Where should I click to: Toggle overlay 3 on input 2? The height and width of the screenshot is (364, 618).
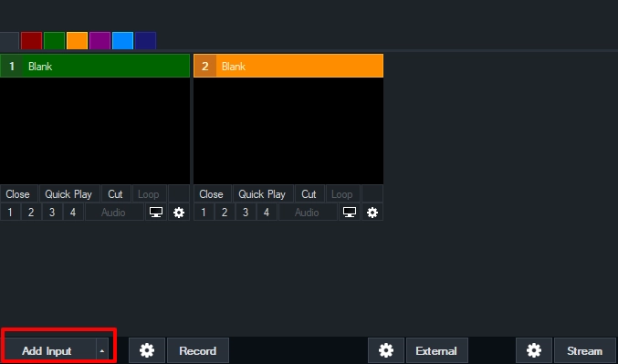(x=246, y=213)
